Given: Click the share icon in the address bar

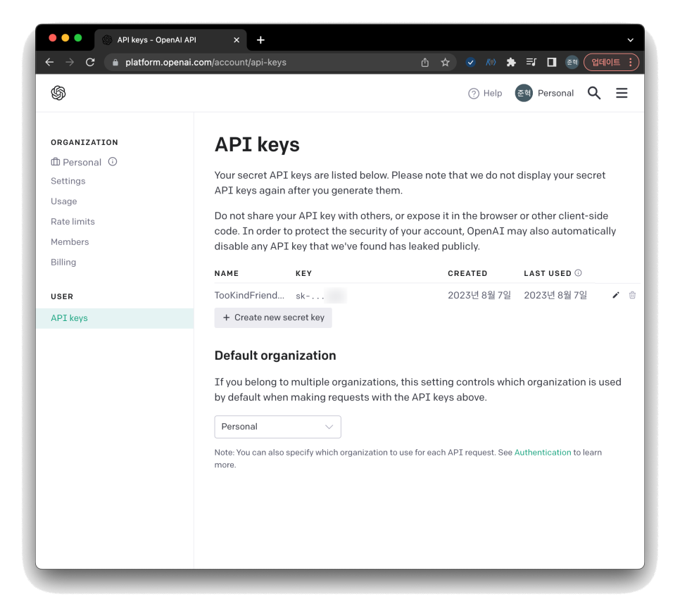Looking at the screenshot, I should point(425,63).
